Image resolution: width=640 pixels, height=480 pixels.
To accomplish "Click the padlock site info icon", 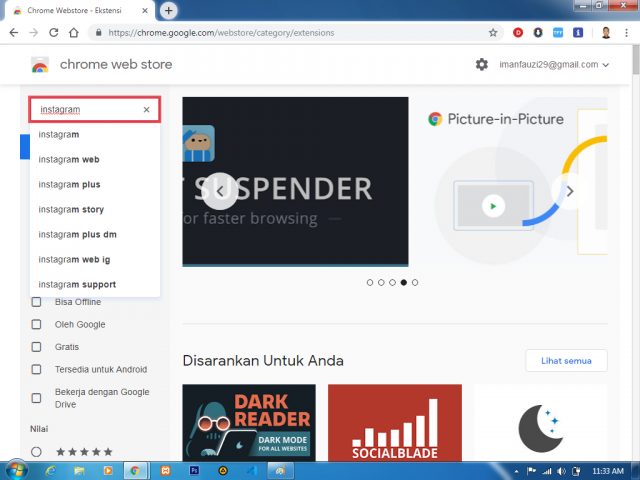I will [98, 33].
